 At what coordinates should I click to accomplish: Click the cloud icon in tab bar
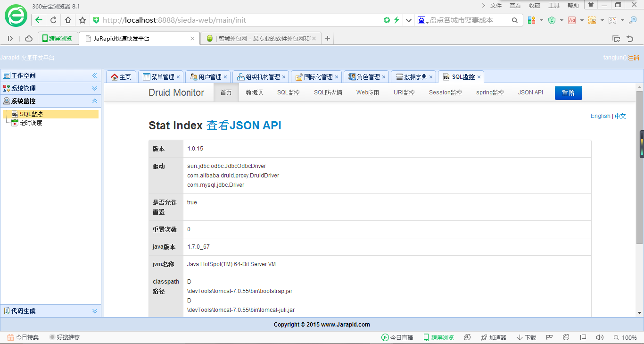point(29,39)
